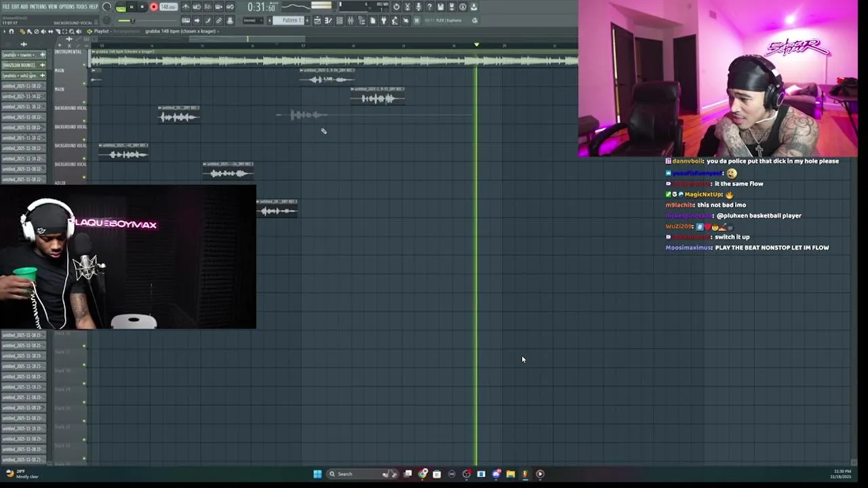Open the Browser view icon

pyautogui.click(x=361, y=20)
